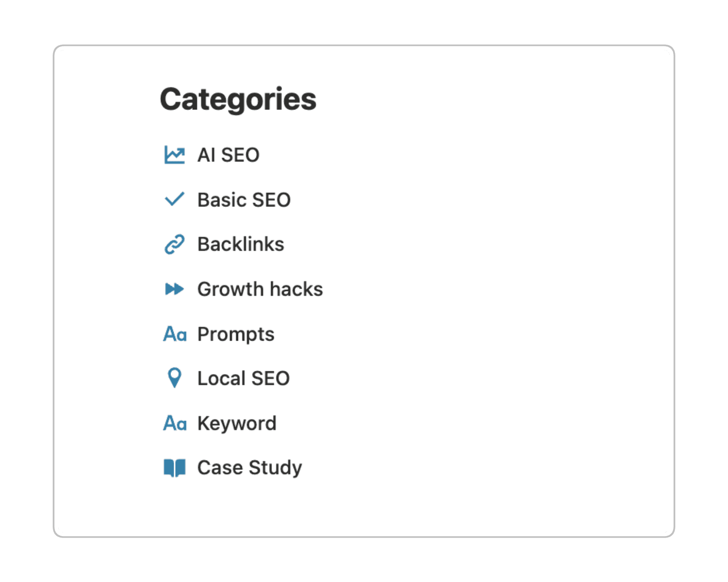This screenshot has height=582, width=728.
Task: Click the open book icon for Case Study
Action: 174,468
